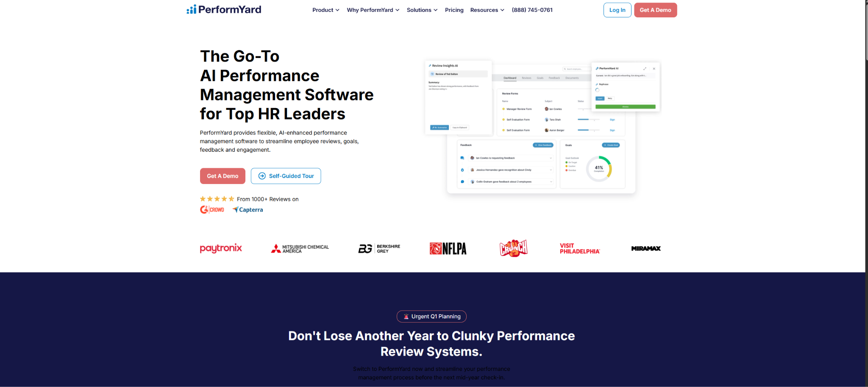Click the Crunch customer logo

click(513, 248)
